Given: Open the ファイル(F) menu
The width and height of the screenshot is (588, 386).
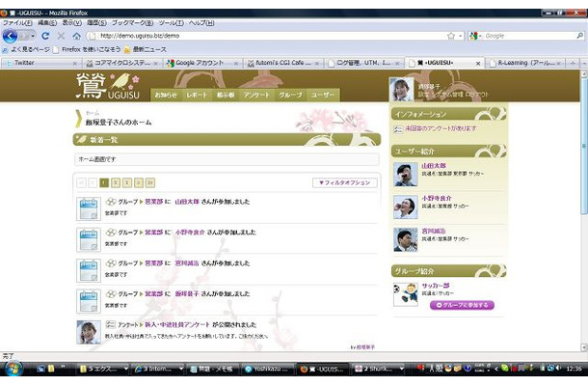Looking at the screenshot, I should tap(17, 22).
